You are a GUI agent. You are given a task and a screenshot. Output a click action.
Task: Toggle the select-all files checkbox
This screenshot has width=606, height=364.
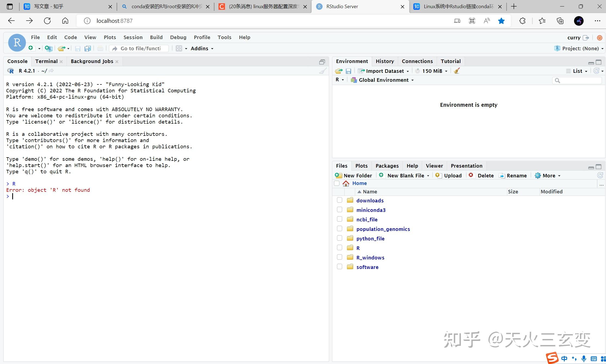(337, 183)
